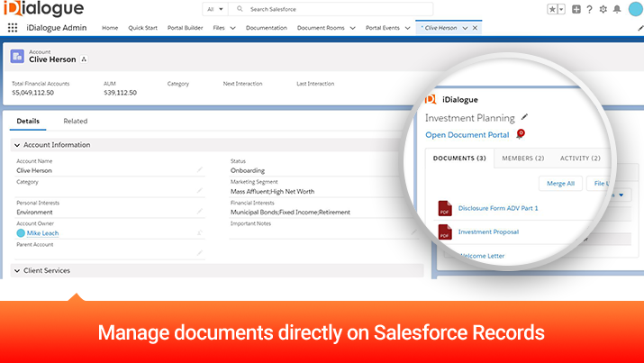The height and width of the screenshot is (363, 644).
Task: Open Documentation nav item
Action: pyautogui.click(x=267, y=28)
